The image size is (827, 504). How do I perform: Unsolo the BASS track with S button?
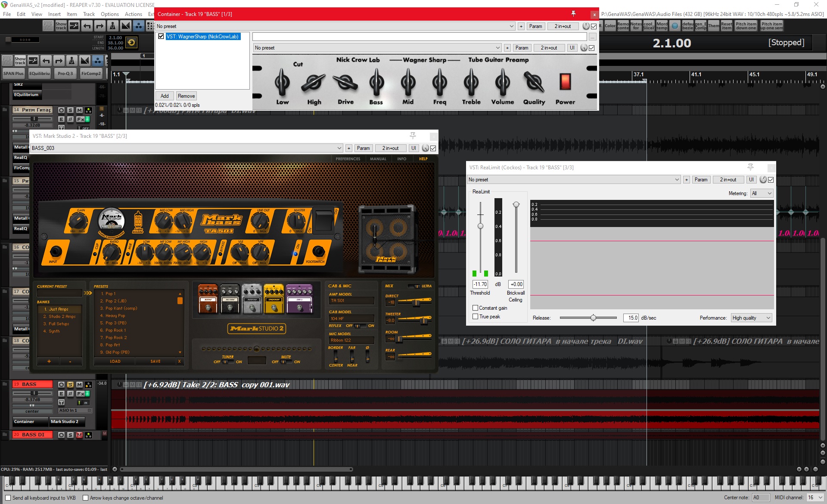(x=70, y=385)
